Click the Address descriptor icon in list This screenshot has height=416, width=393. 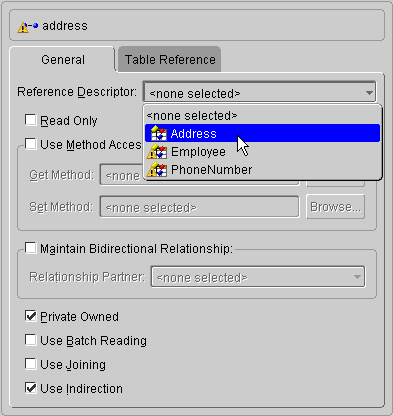point(157,133)
